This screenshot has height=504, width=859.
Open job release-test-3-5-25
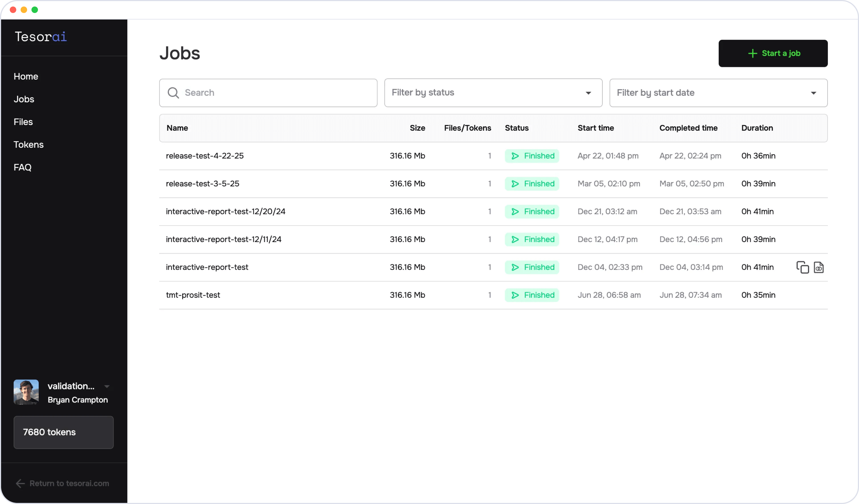pyautogui.click(x=202, y=184)
